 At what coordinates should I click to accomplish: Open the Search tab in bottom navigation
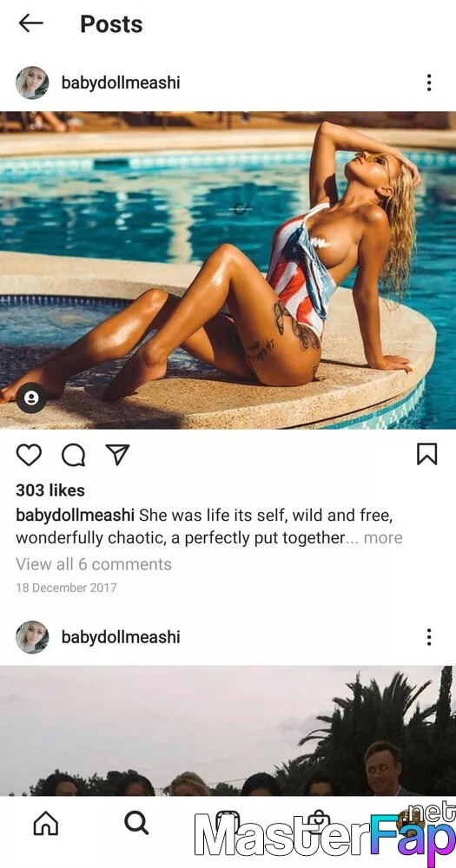[136, 823]
